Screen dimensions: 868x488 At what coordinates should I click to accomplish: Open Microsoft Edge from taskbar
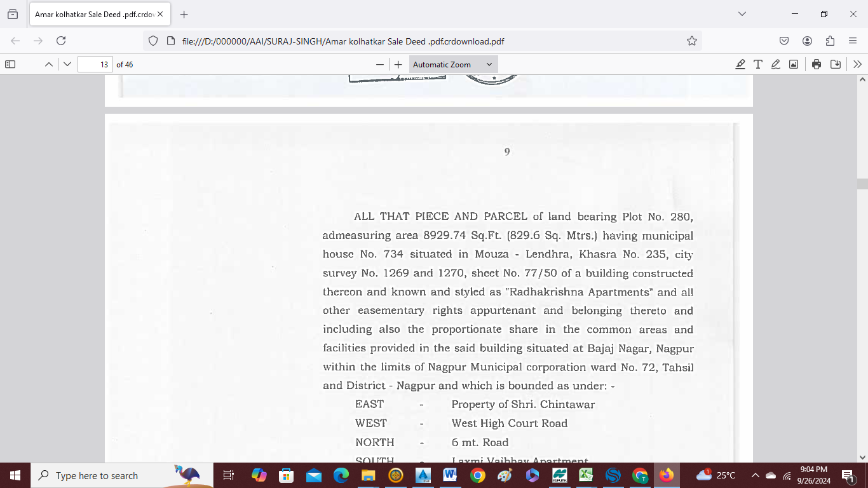[x=341, y=475]
